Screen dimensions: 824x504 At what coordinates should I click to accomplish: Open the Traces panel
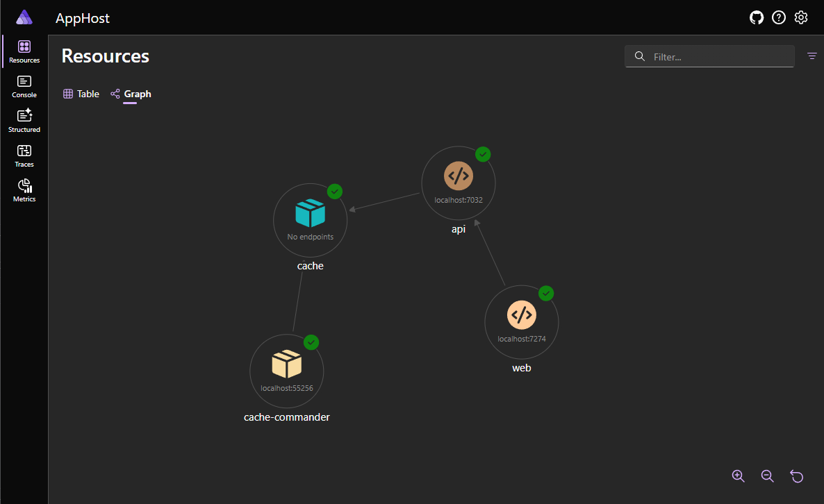(x=24, y=153)
